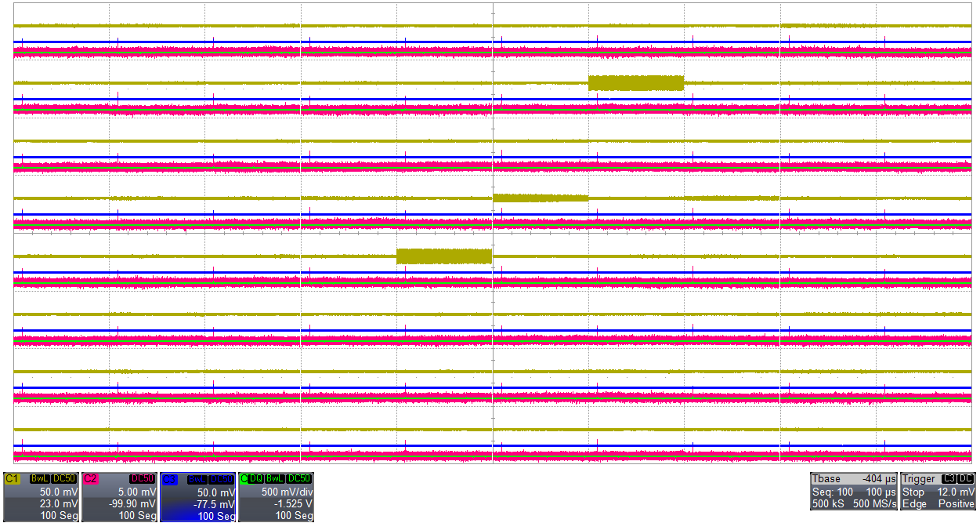Click the DC50 coupling badge in C3 box
The height and width of the screenshot is (523, 980).
[x=222, y=478]
